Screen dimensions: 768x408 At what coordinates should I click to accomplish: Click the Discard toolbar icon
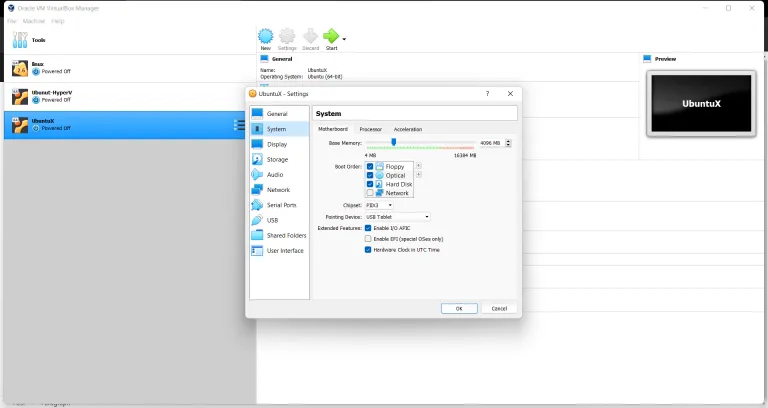[311, 36]
